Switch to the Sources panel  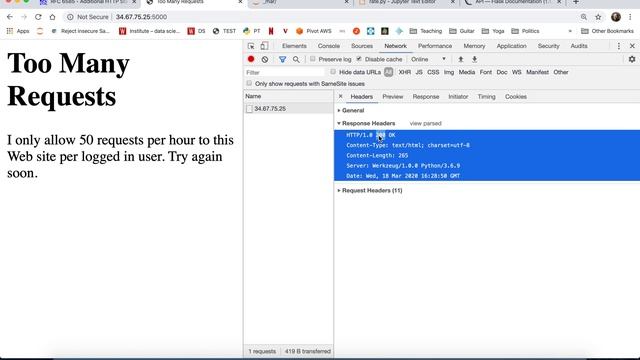tap(362, 46)
